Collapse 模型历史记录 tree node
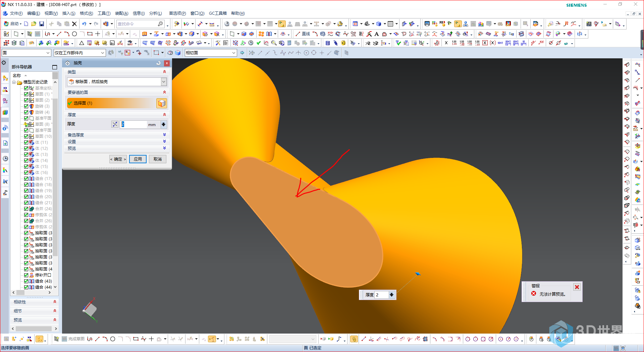Image resolution: width=644 pixels, height=352 pixels. point(14,82)
